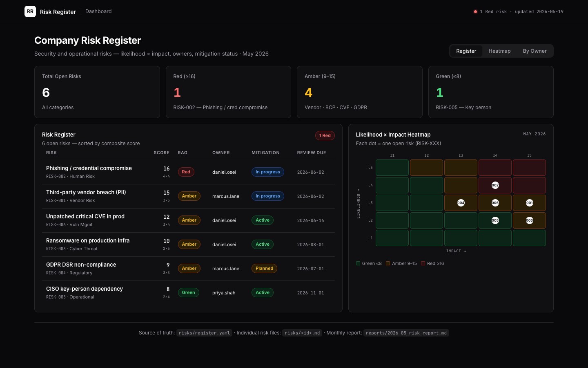Click the review date 2026-06-16
588x368 pixels.
(310, 220)
